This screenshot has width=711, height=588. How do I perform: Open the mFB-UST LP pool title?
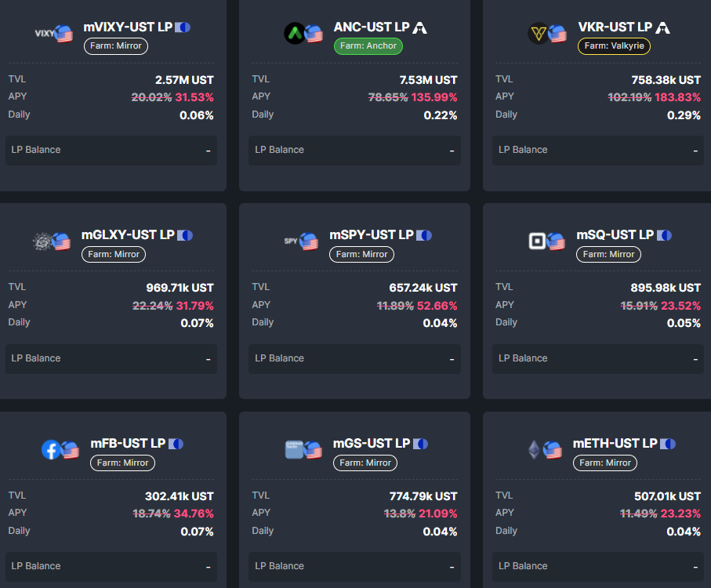[127, 444]
